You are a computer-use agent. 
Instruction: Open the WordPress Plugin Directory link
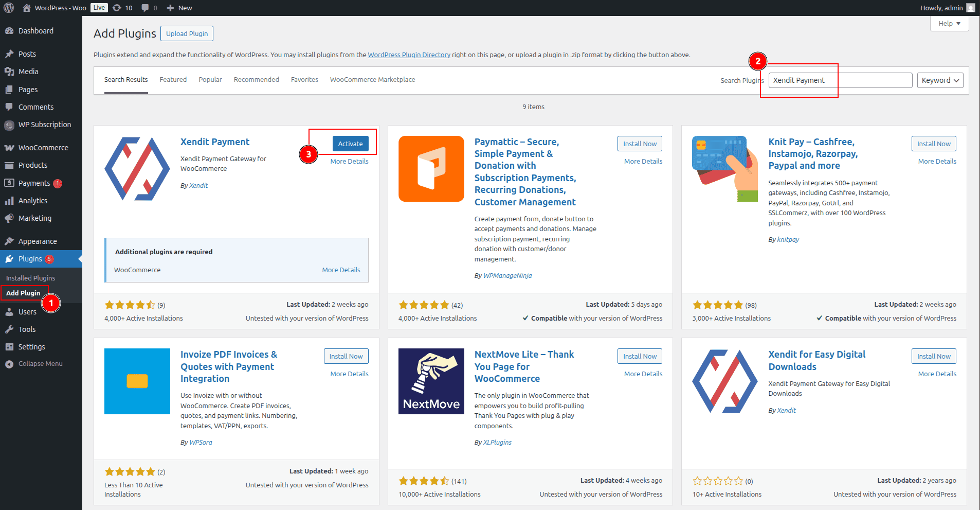(x=409, y=55)
